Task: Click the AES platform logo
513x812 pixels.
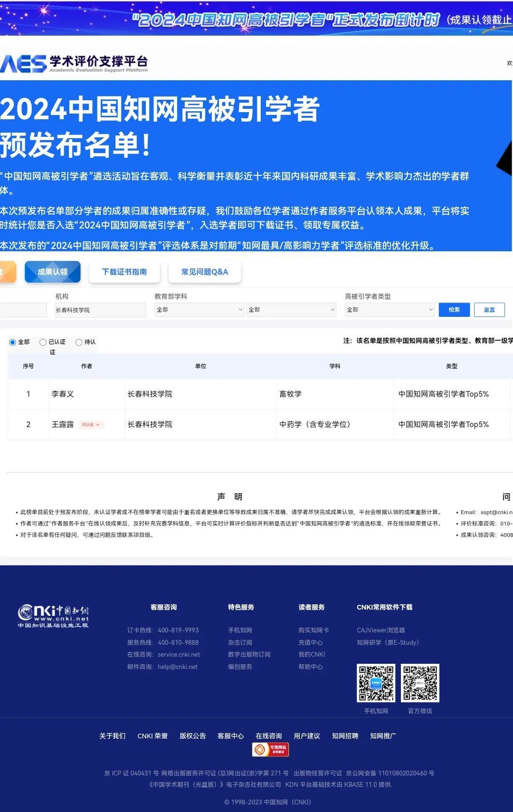Action: [x=74, y=64]
